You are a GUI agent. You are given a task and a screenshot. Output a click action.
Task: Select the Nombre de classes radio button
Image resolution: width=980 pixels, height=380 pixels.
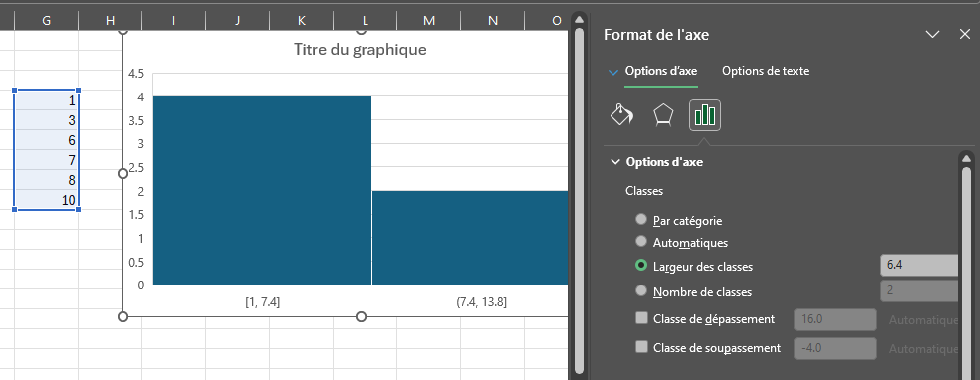[640, 290]
